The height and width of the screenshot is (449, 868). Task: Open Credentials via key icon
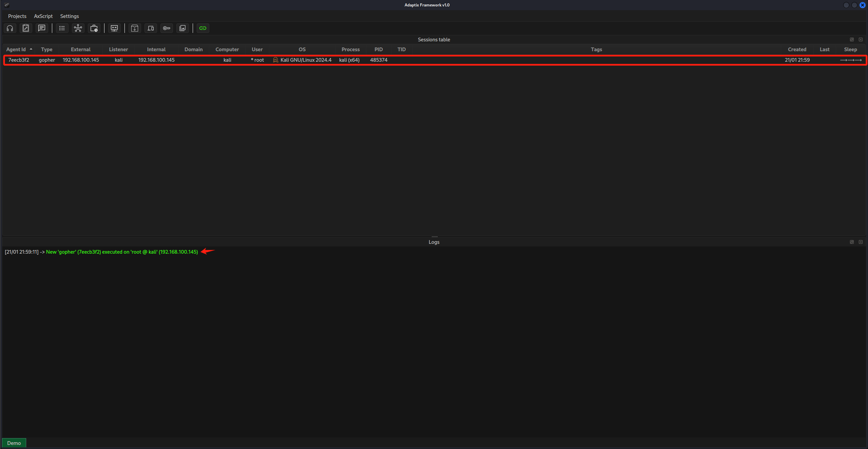pyautogui.click(x=167, y=28)
